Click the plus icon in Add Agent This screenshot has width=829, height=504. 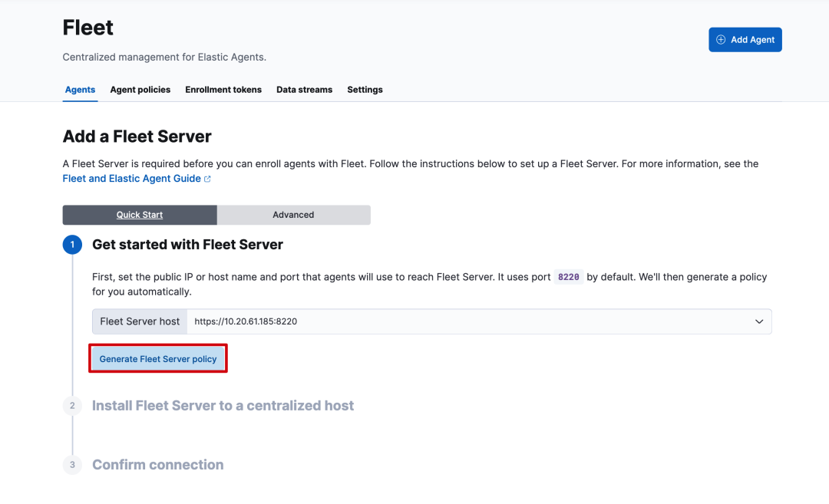720,40
